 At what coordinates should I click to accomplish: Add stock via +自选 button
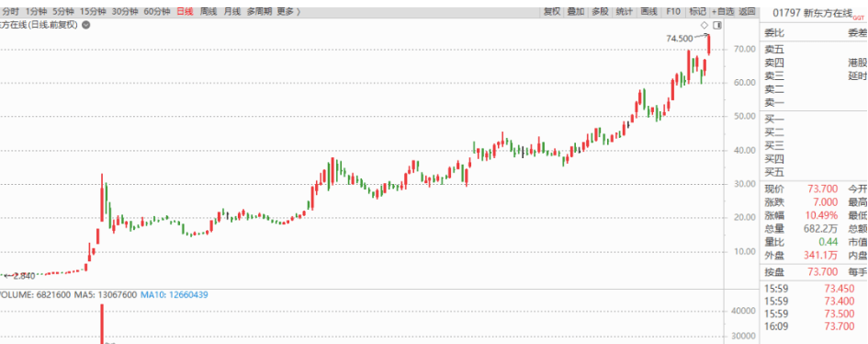(723, 11)
